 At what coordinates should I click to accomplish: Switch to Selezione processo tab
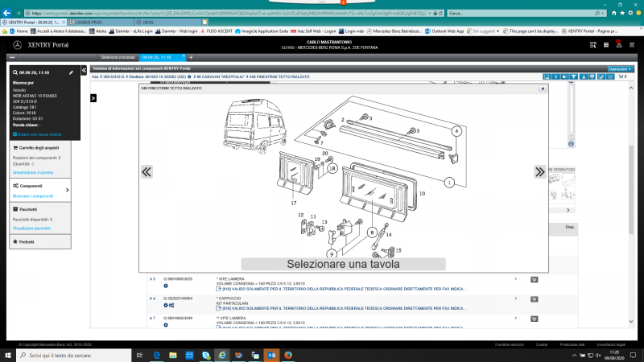tap(118, 57)
